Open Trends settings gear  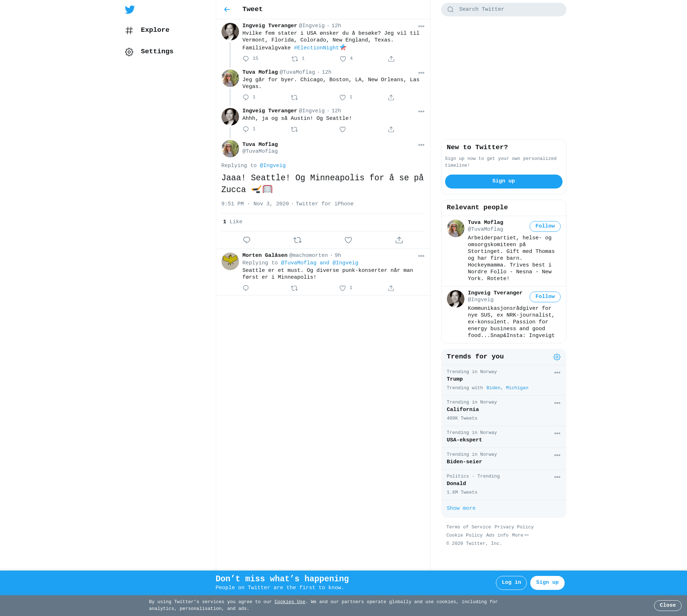[557, 357]
